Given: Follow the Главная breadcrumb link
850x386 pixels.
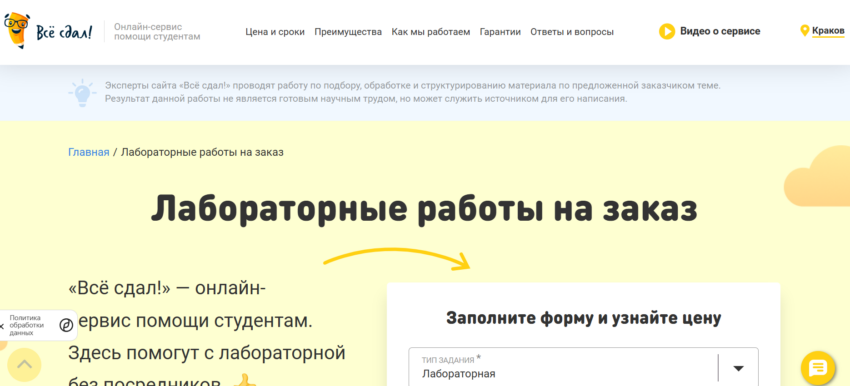Looking at the screenshot, I should click(x=89, y=152).
